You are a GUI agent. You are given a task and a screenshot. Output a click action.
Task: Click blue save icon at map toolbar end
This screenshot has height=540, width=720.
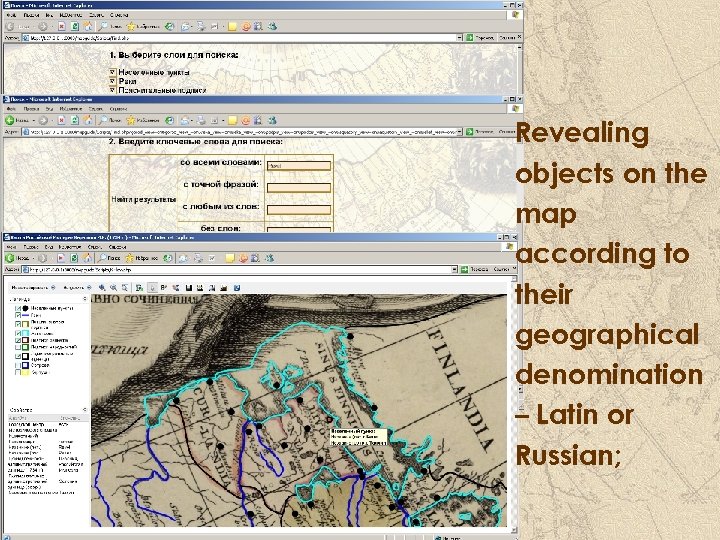click(x=237, y=288)
